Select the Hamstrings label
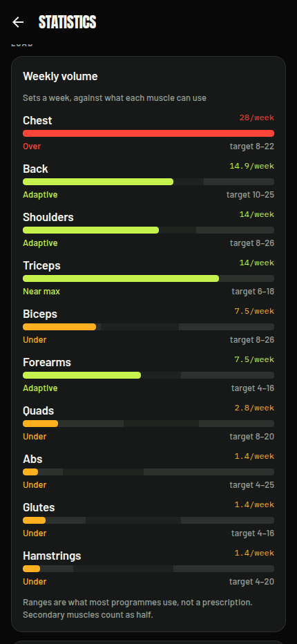This screenshot has width=297, height=644. (52, 556)
